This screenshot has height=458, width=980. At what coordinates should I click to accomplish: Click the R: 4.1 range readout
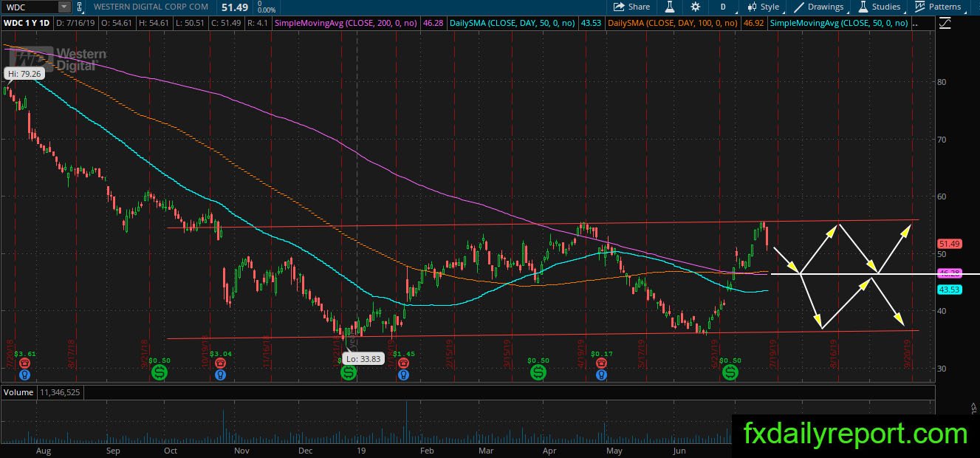click(260, 23)
